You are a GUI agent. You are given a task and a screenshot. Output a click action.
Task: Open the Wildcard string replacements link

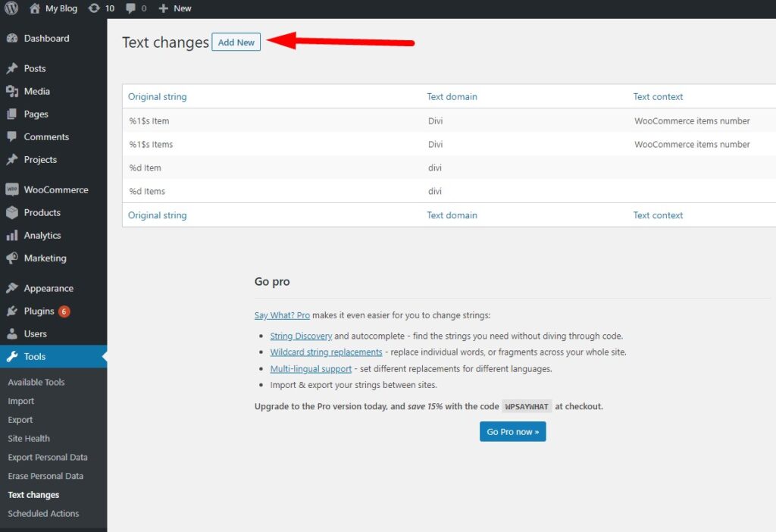pos(326,352)
